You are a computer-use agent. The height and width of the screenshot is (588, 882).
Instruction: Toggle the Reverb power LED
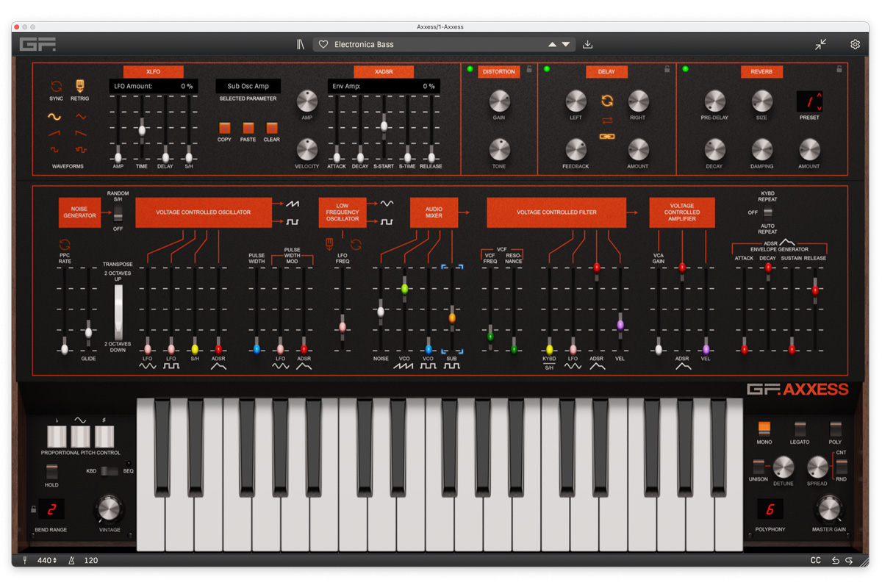pyautogui.click(x=685, y=69)
